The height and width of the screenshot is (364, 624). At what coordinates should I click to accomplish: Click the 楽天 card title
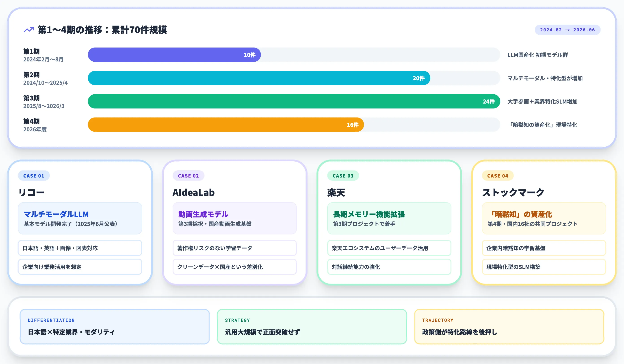(x=336, y=192)
